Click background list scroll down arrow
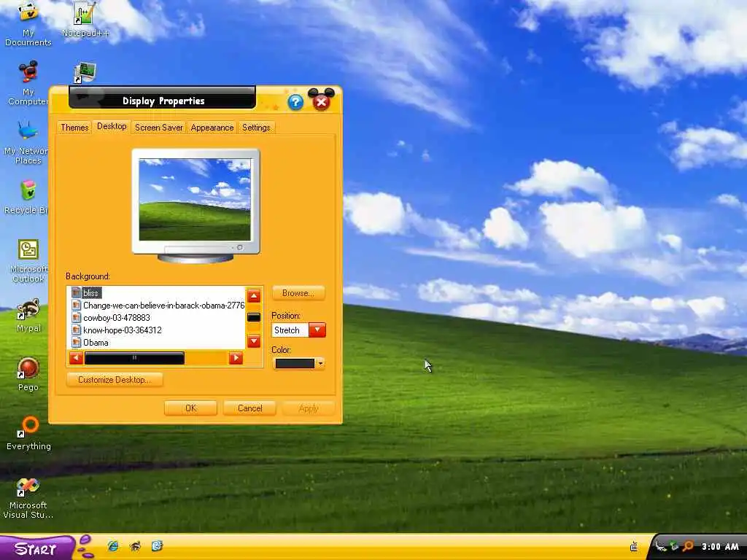 254,341
